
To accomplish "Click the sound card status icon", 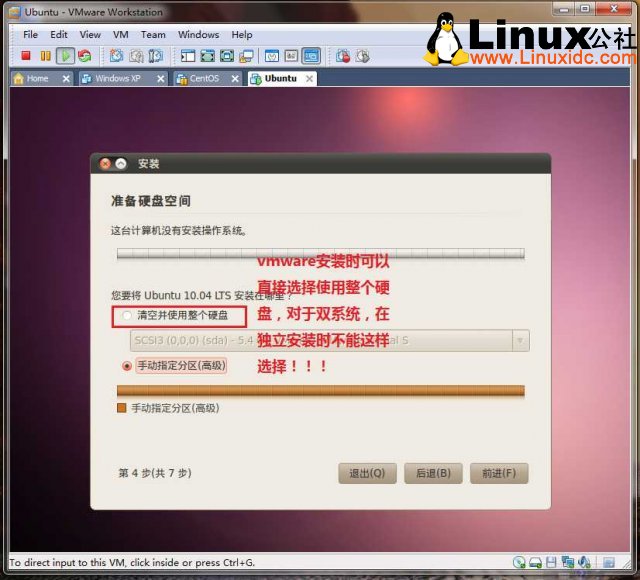I will 584,562.
